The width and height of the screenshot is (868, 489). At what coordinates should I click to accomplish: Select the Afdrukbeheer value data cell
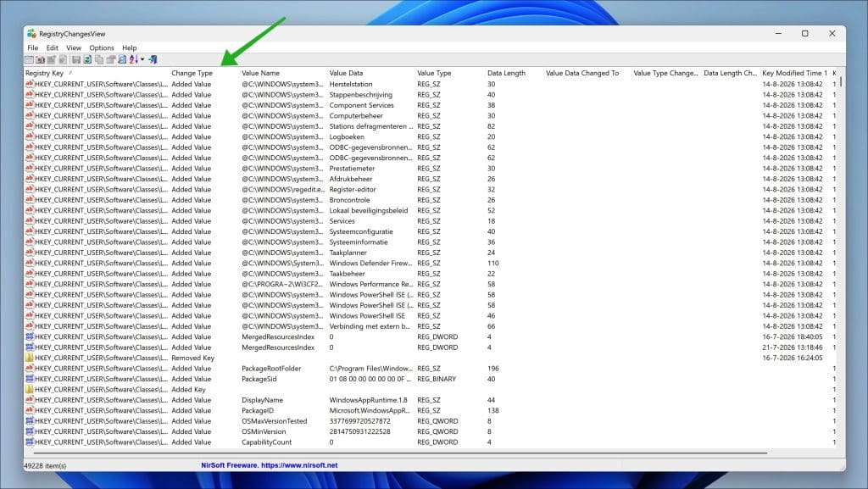[x=351, y=179]
